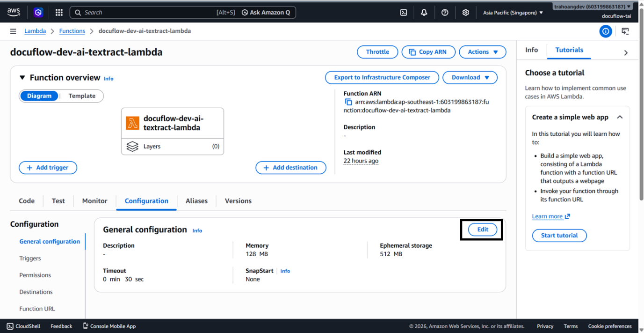Go to the Functions breadcrumb link
Viewport: 644px width, 333px height.
pos(72,31)
